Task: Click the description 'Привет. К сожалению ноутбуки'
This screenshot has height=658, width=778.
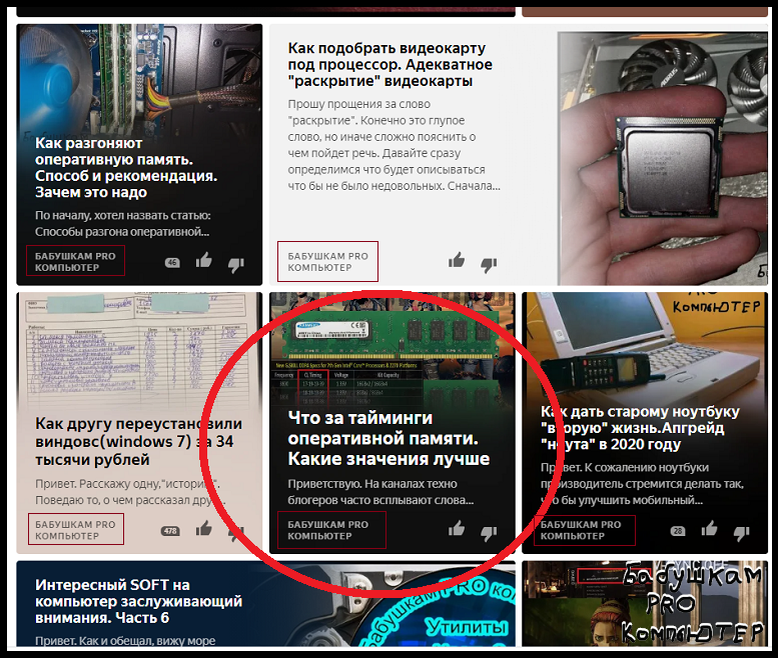Action: click(x=642, y=484)
